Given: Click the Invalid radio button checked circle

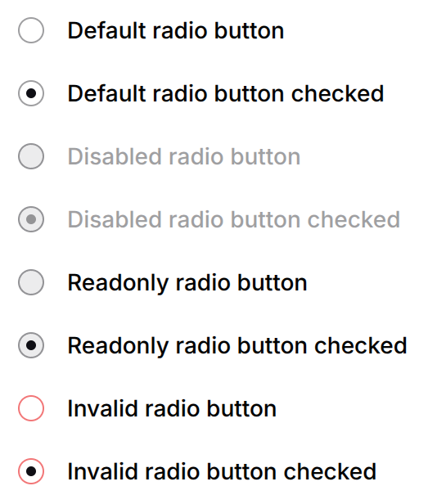Looking at the screenshot, I should click(x=31, y=471).
